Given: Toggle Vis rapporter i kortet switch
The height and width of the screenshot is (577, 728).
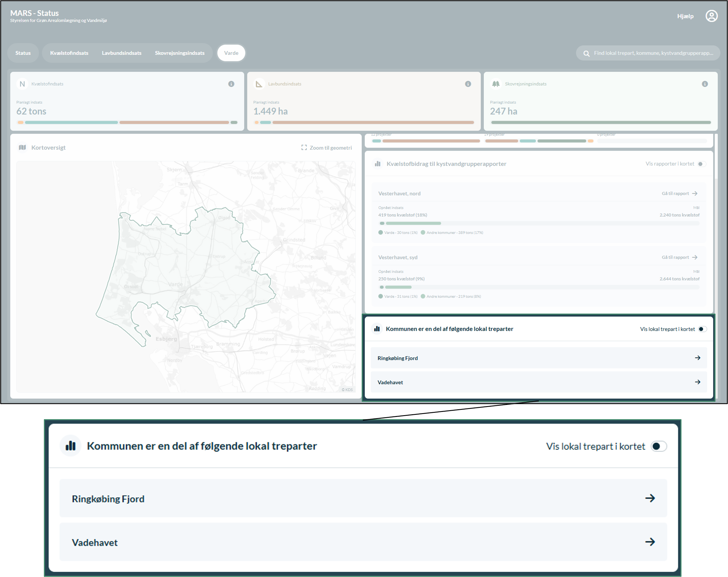Looking at the screenshot, I should point(702,164).
